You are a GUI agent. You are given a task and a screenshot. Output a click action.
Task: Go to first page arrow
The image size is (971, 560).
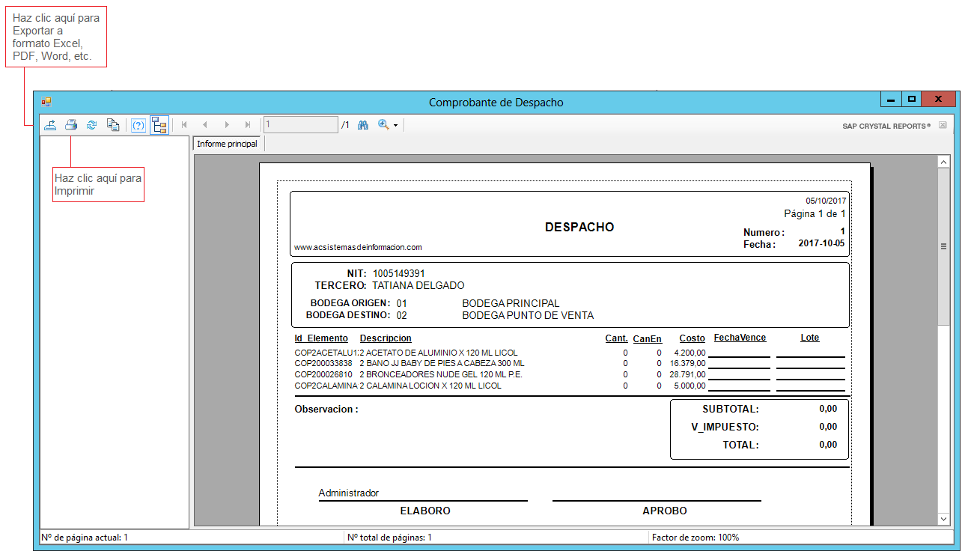pos(184,125)
